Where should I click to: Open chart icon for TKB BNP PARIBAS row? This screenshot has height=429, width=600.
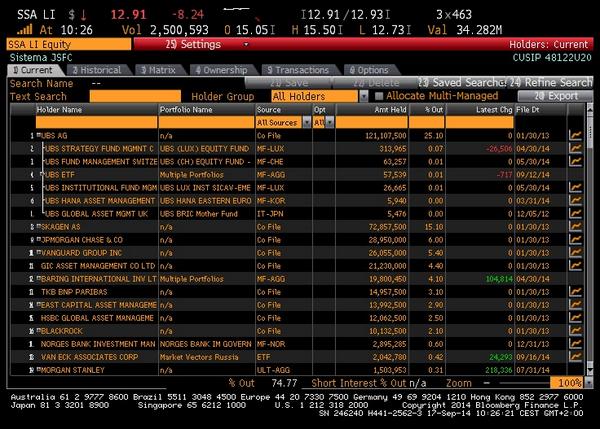575,291
